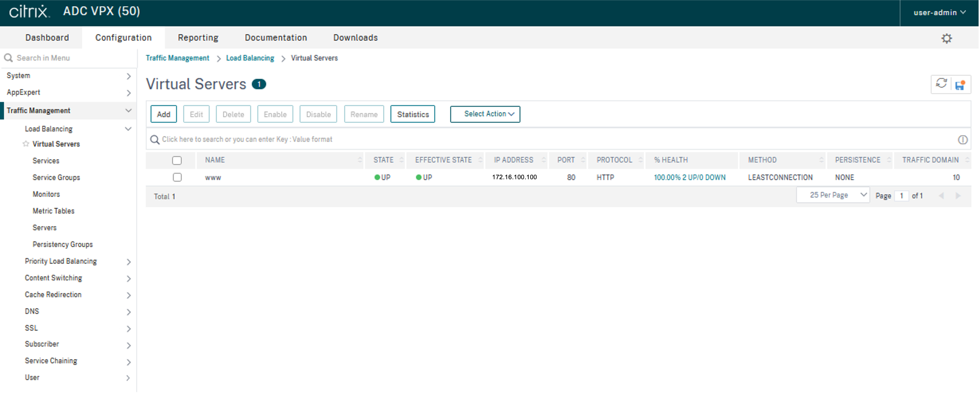Switch to the Dashboard tab

pyautogui.click(x=47, y=38)
